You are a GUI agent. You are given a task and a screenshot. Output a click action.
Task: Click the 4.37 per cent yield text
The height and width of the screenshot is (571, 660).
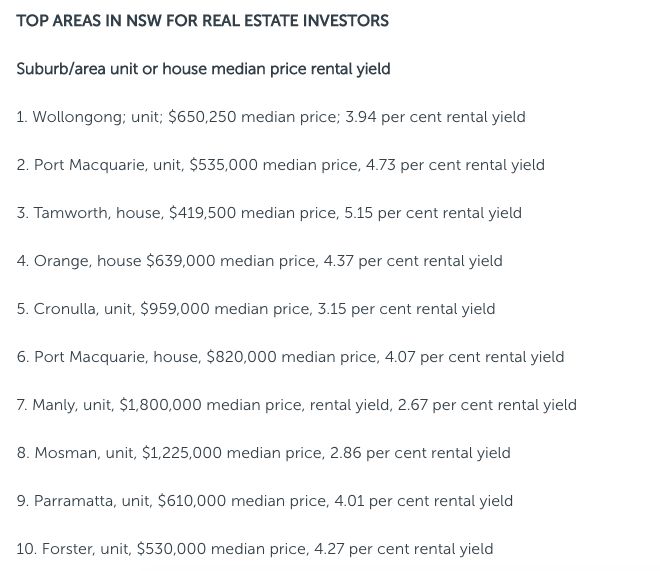tap(413, 261)
